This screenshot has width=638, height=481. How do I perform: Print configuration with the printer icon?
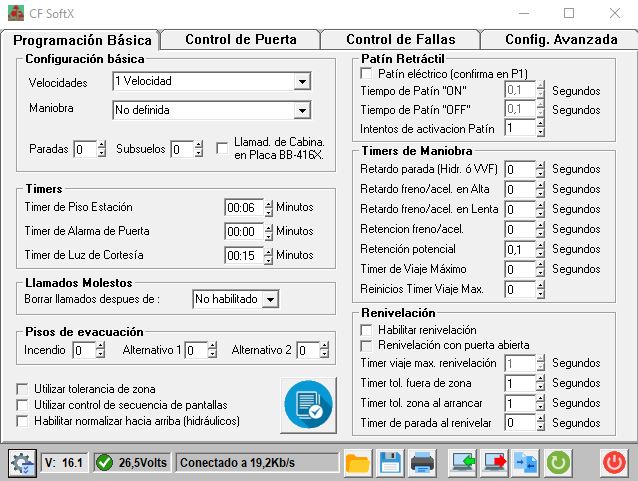[422, 463]
